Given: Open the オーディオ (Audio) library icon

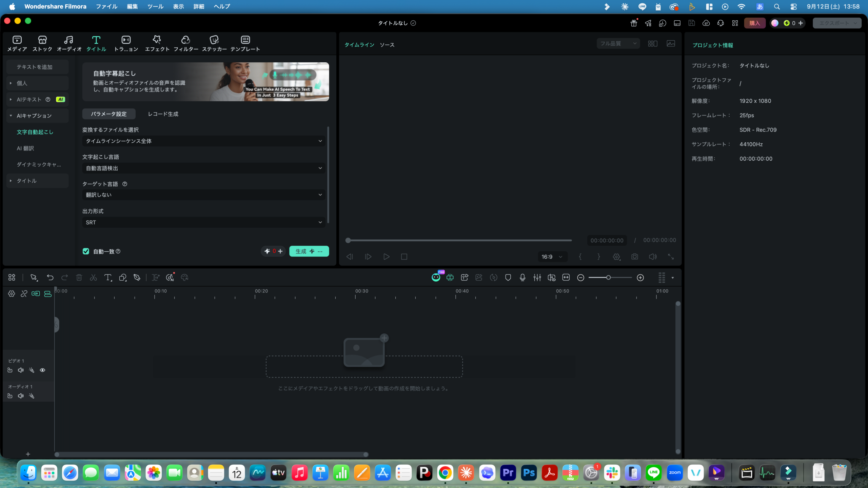Looking at the screenshot, I should point(69,43).
